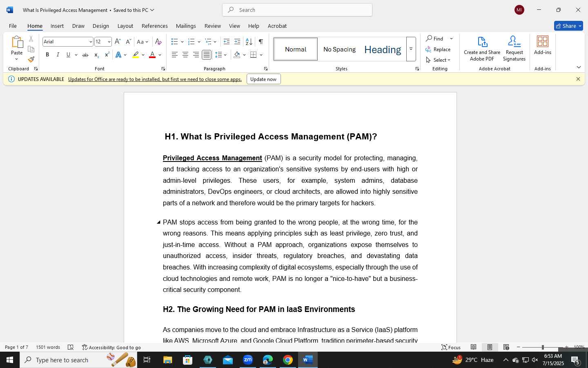The image size is (588, 368).
Task: Click the Find magnifier tool
Action: click(x=435, y=38)
